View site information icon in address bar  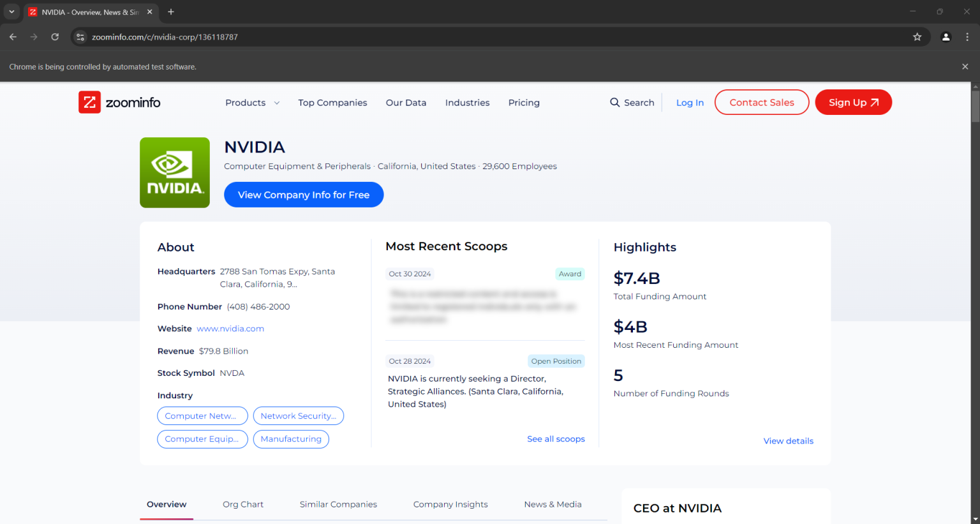pyautogui.click(x=80, y=37)
